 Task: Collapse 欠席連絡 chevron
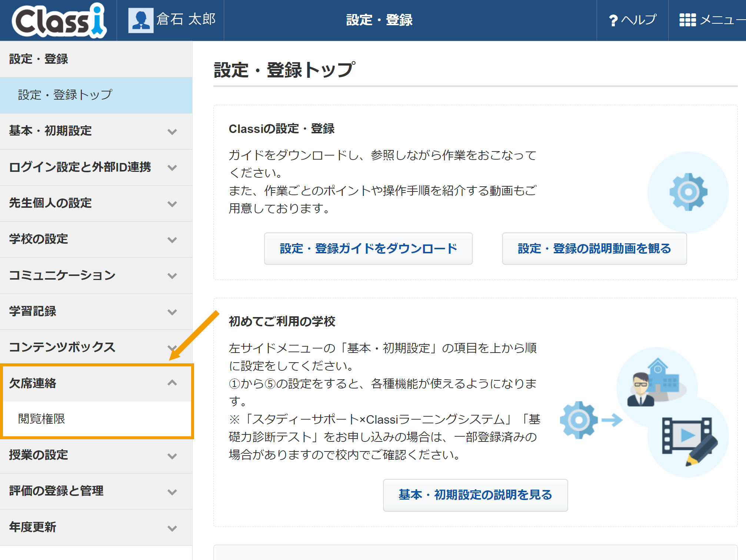coord(172,383)
